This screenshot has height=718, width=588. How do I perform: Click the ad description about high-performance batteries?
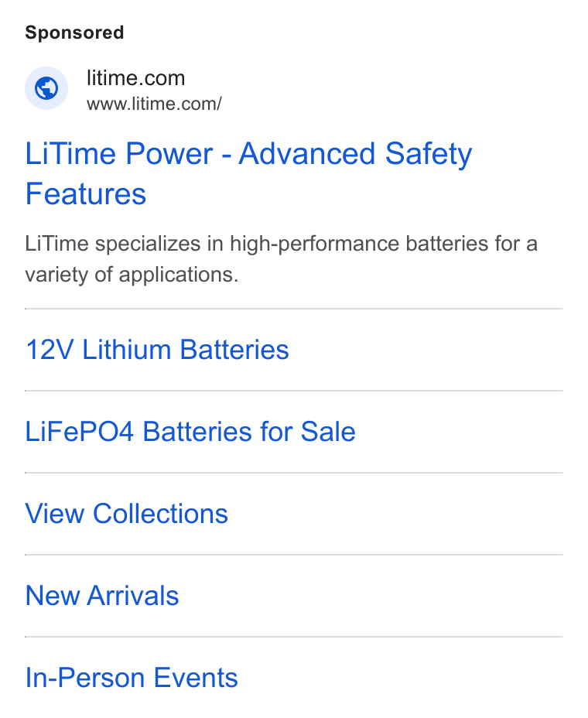click(281, 259)
